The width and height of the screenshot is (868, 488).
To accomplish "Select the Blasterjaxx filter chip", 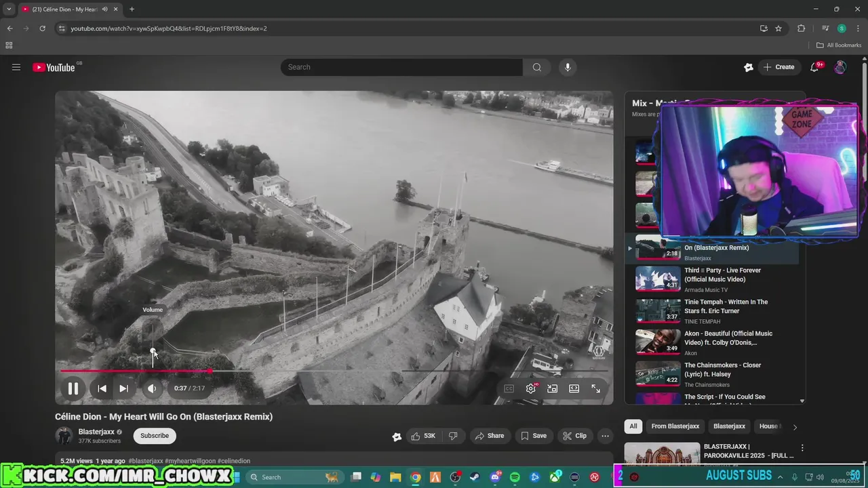I will (729, 426).
